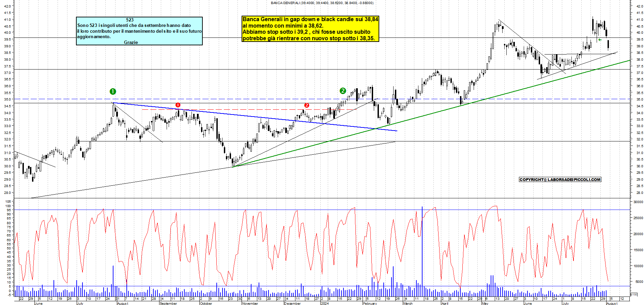The image size is (644, 305).
Task: Click the 105 oscillator scale label
Action: pos(8,202)
